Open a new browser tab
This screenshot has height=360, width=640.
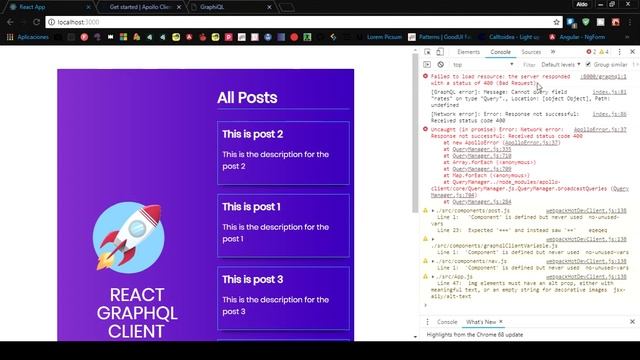click(x=287, y=7)
